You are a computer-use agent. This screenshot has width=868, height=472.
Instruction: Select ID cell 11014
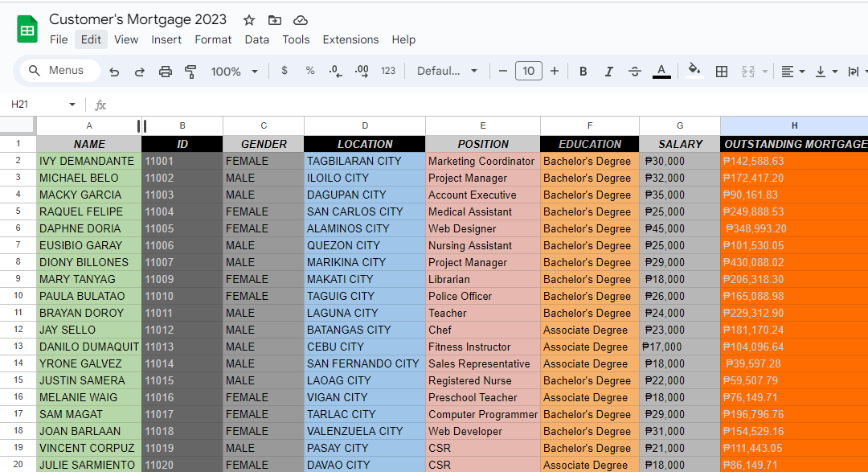click(182, 364)
